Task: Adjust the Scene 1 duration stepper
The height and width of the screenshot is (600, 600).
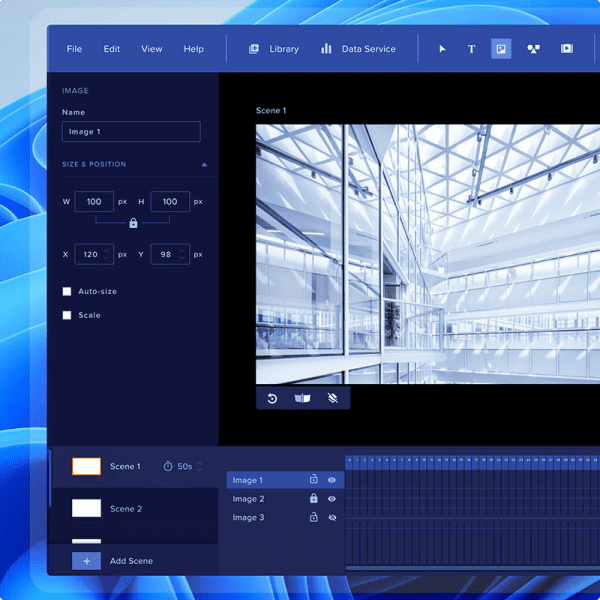Action: pyautogui.click(x=199, y=467)
